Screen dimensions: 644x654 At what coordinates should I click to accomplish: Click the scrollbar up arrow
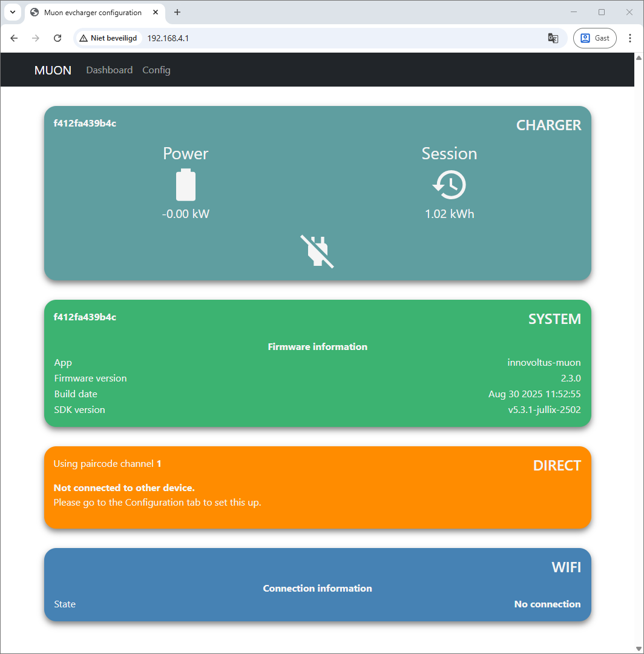[638, 58]
